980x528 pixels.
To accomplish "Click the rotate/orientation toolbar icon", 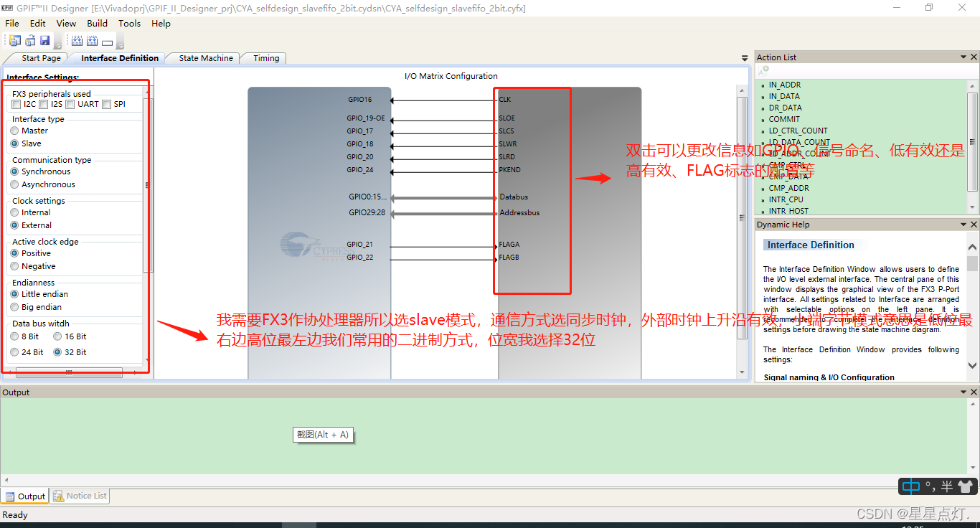I will click(x=30, y=40).
